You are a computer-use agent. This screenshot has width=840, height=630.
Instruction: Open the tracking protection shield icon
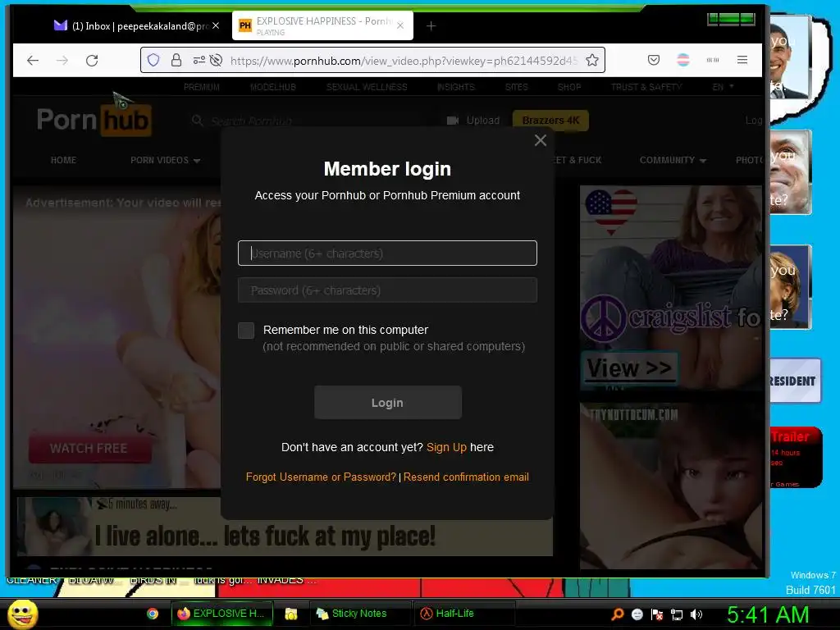point(153,60)
